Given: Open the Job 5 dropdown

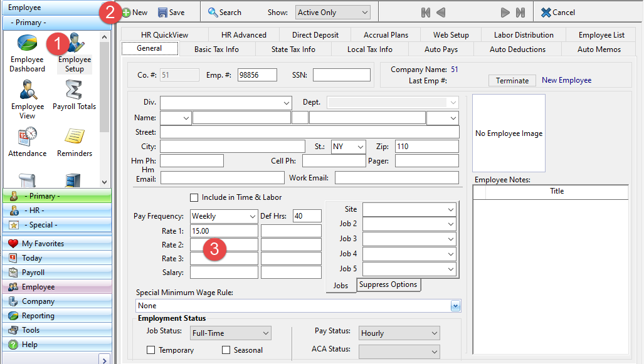Looking at the screenshot, I should pos(409,269).
